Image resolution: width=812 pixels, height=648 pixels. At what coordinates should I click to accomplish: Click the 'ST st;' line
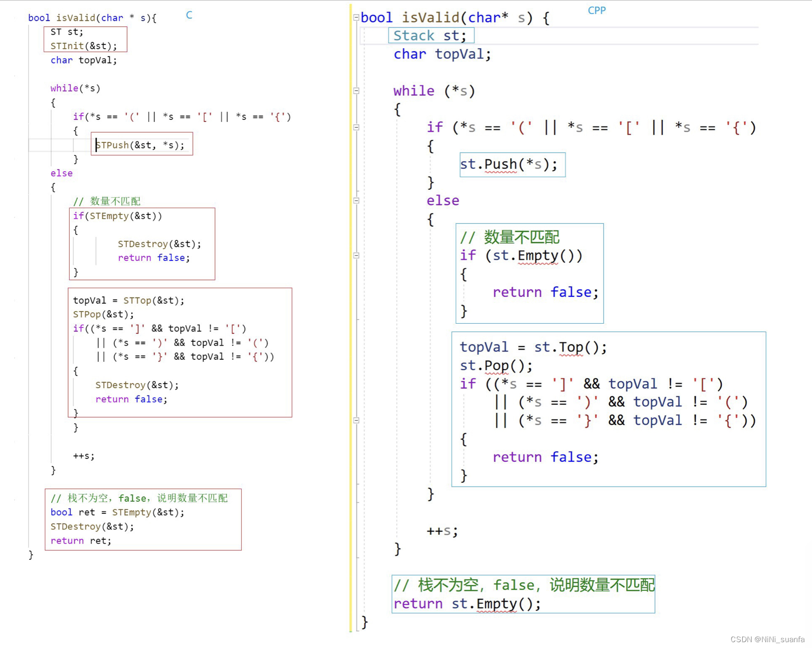click(x=67, y=32)
